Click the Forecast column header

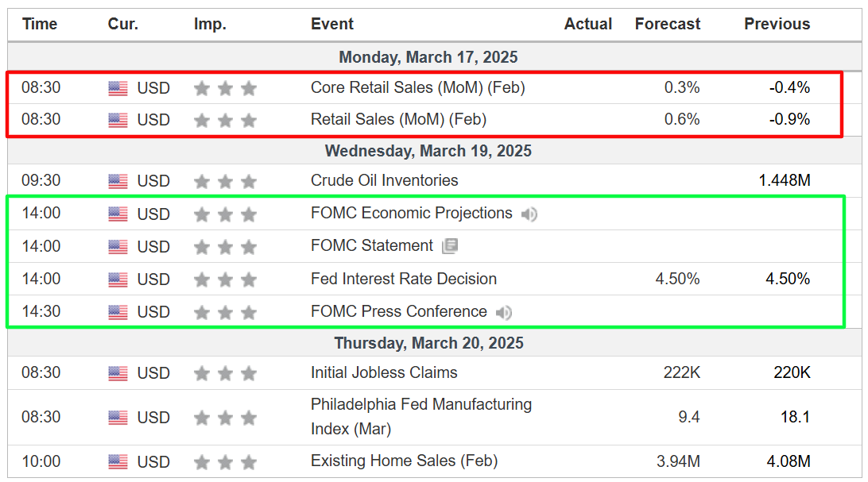click(x=668, y=25)
